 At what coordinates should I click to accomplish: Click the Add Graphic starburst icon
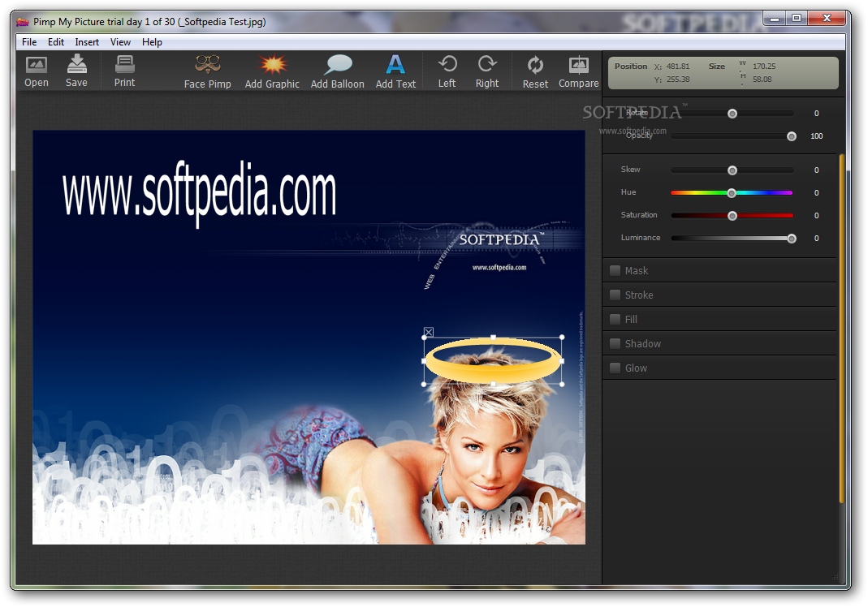(x=273, y=64)
